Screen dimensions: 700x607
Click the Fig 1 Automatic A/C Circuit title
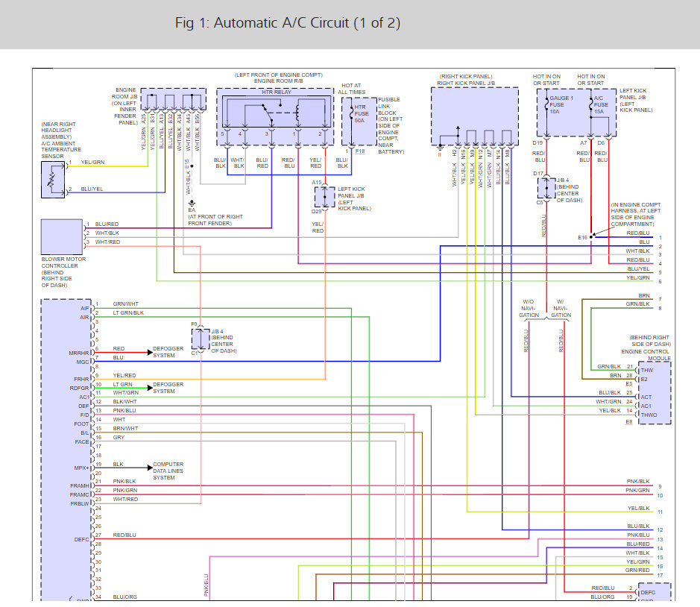tap(288, 23)
